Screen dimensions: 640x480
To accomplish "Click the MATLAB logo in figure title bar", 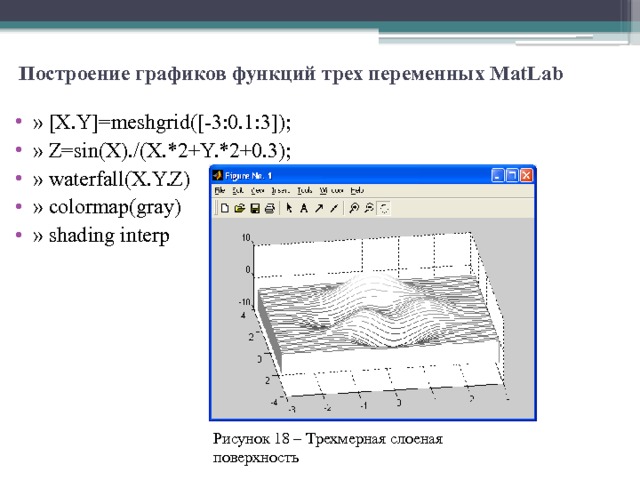I will tap(218, 176).
